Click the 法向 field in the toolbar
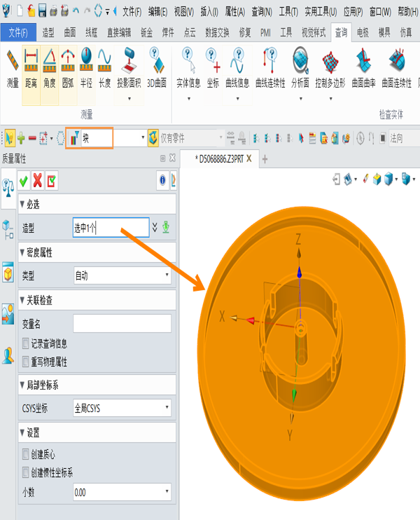The height and width of the screenshot is (520, 420). (x=404, y=138)
